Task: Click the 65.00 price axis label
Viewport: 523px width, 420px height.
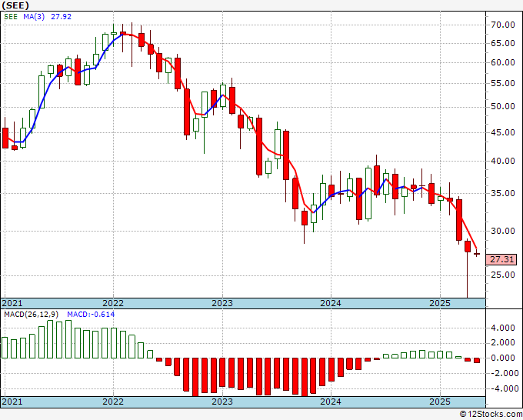Action: pyautogui.click(x=503, y=43)
